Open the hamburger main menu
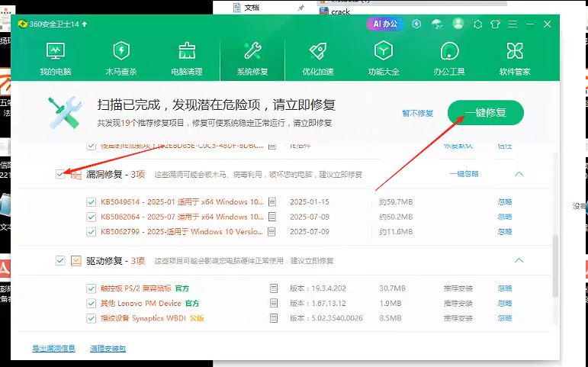The image size is (588, 367). (512, 24)
